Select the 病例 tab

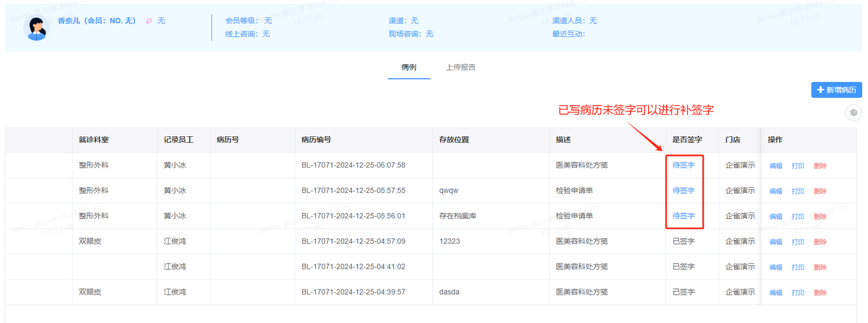(409, 67)
